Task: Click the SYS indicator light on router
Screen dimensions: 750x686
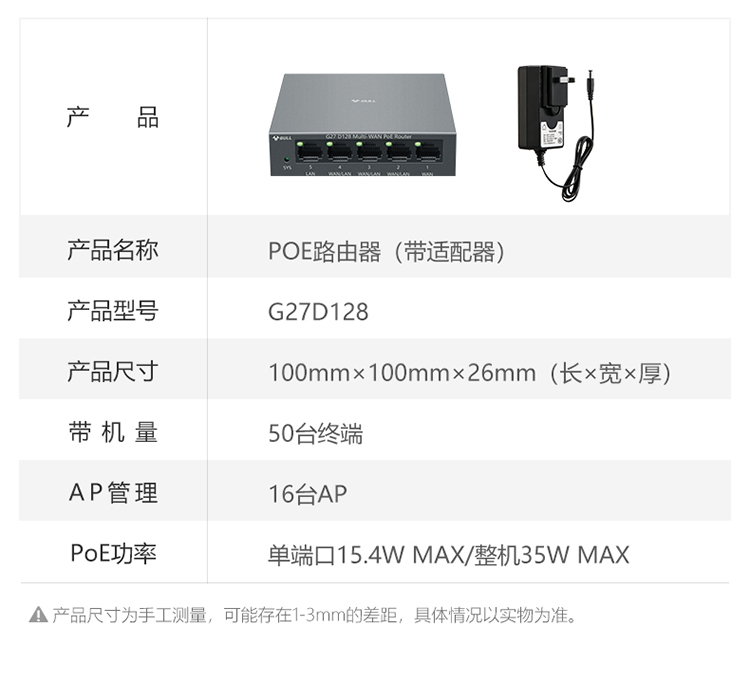Action: [x=287, y=159]
